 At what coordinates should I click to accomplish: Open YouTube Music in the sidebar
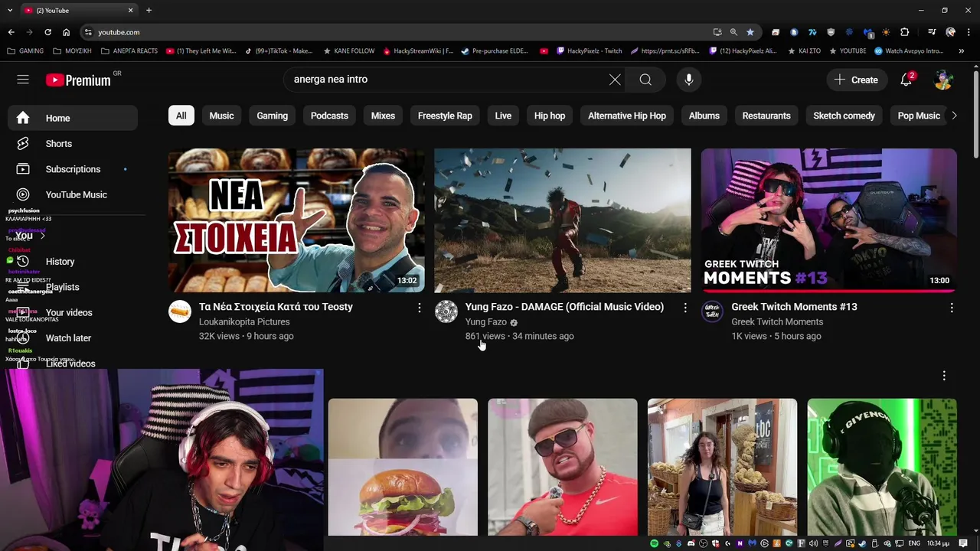(73, 194)
